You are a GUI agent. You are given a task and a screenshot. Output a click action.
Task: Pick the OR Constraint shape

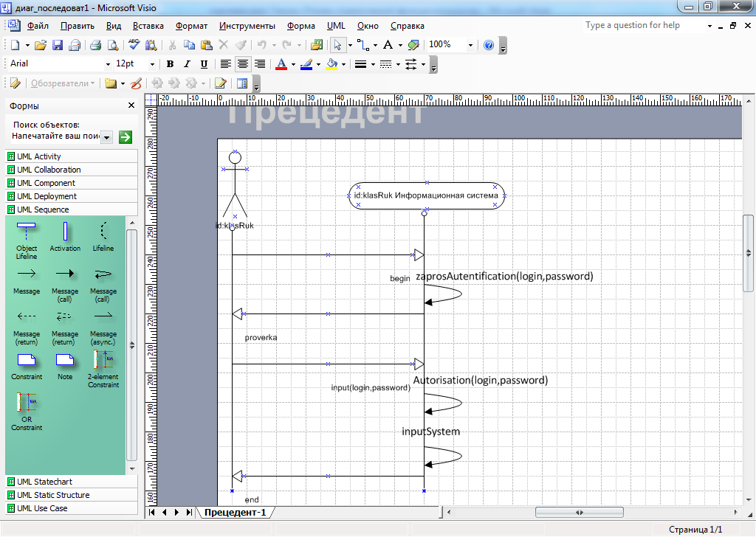coord(27,412)
